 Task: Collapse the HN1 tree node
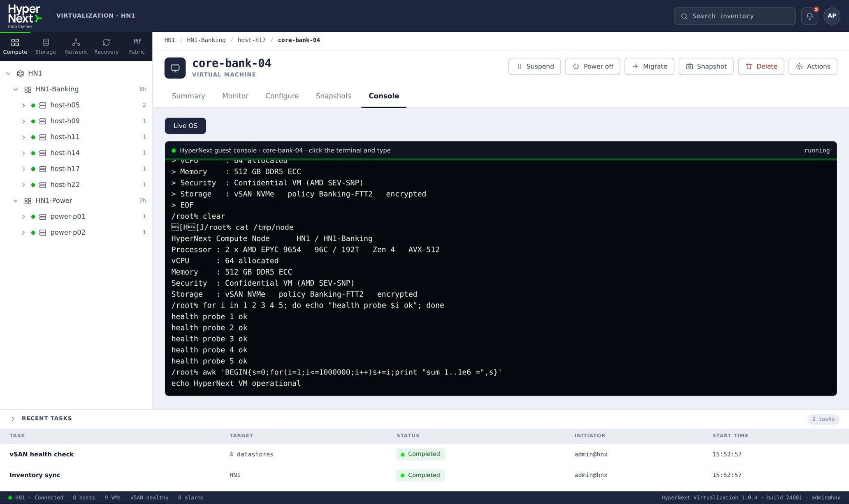point(8,74)
